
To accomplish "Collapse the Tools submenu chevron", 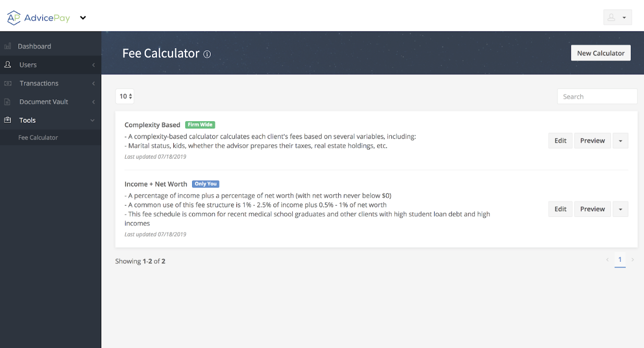I will tap(92, 120).
